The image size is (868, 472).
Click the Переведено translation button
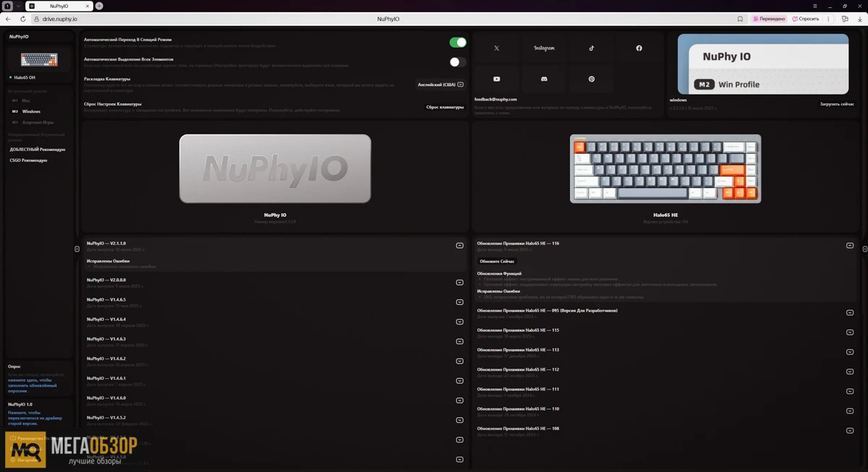pyautogui.click(x=769, y=19)
